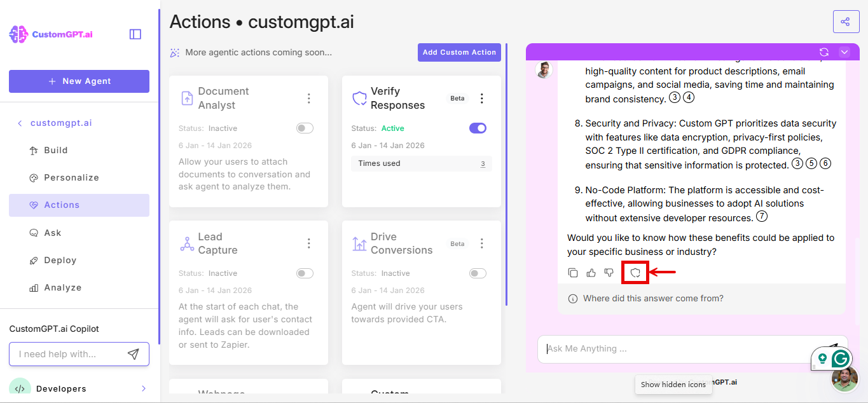Click the verify response shield icon

coord(635,273)
